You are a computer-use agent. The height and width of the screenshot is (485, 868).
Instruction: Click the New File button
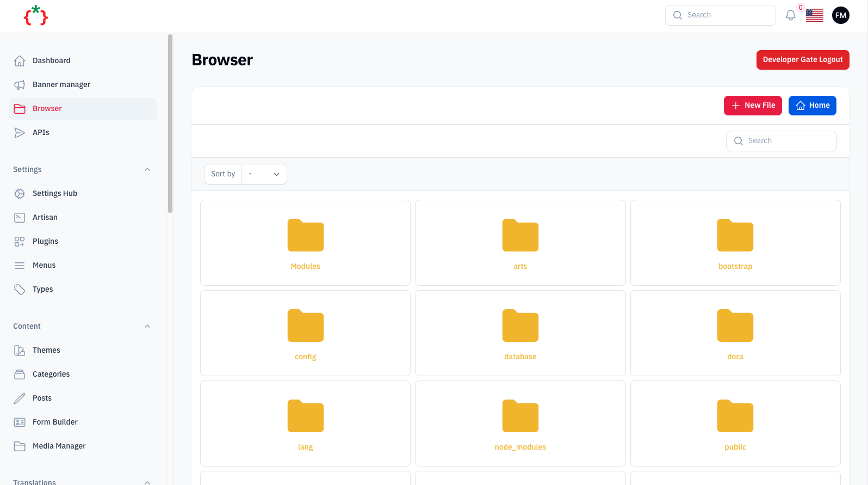click(753, 106)
